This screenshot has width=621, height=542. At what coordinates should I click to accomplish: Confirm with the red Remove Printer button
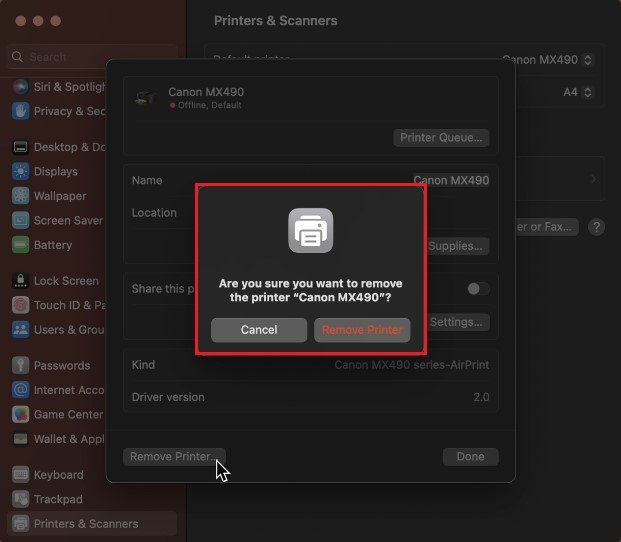(x=362, y=330)
